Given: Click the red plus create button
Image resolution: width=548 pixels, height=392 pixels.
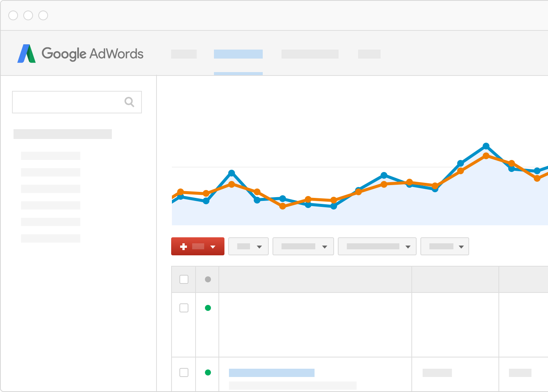Looking at the screenshot, I should [198, 246].
